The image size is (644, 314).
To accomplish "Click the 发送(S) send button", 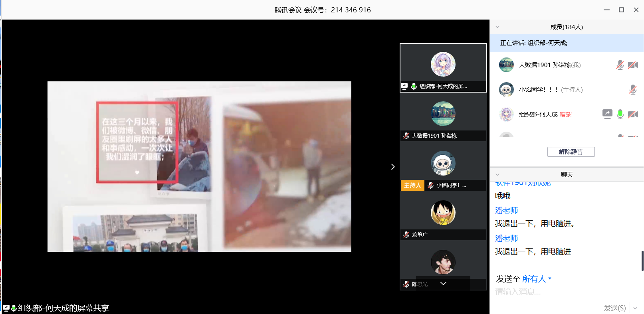I will coord(614,308).
